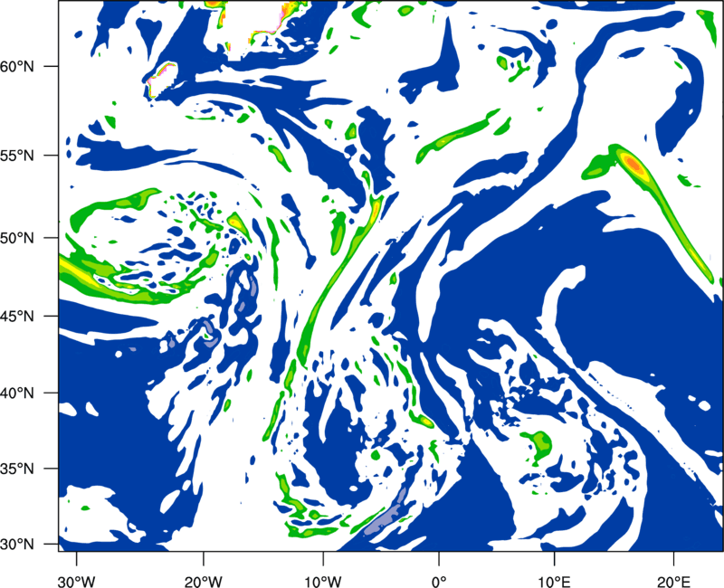The width and height of the screenshot is (724, 588).
Task: Click the 60°N latitude label
Action: (17, 66)
